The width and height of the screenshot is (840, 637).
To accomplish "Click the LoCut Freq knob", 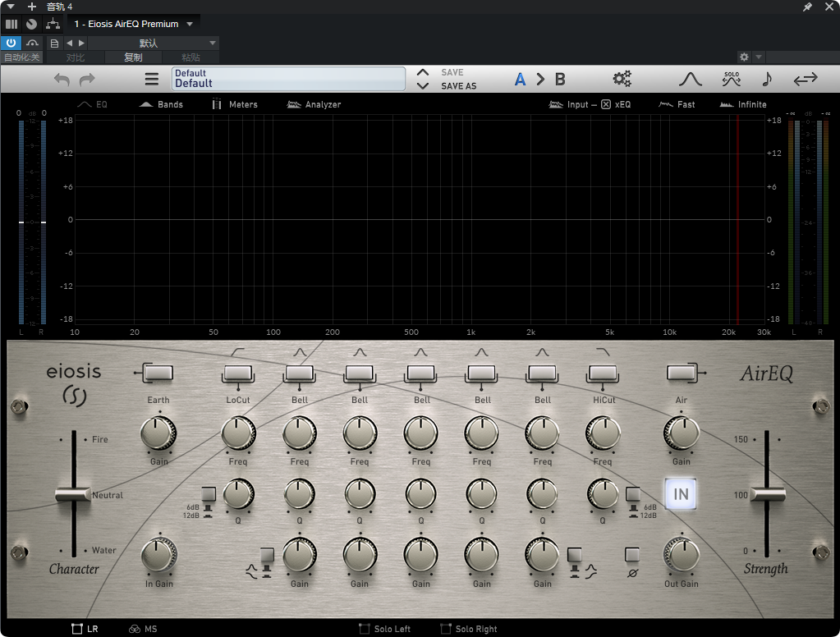I will point(238,433).
